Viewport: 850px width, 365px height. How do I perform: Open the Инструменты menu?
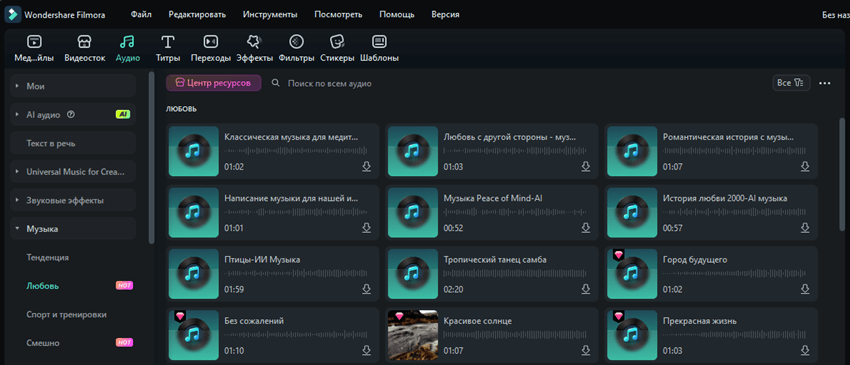[x=270, y=15]
